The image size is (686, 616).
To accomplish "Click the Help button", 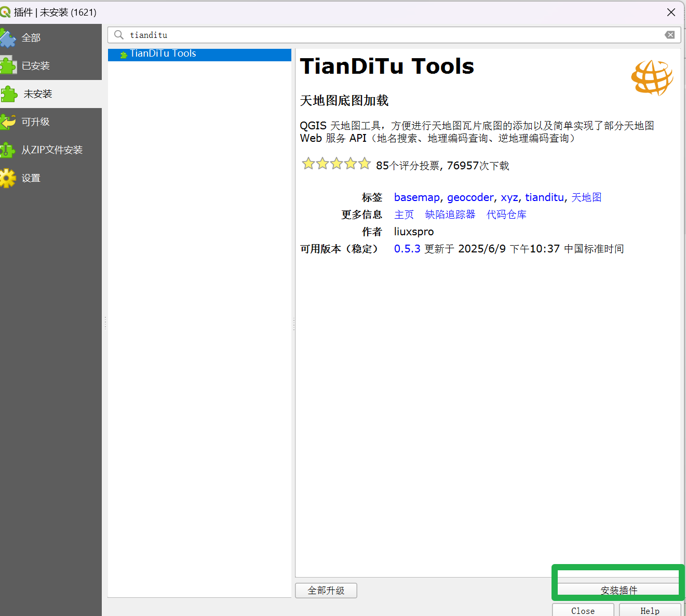I will pyautogui.click(x=650, y=610).
